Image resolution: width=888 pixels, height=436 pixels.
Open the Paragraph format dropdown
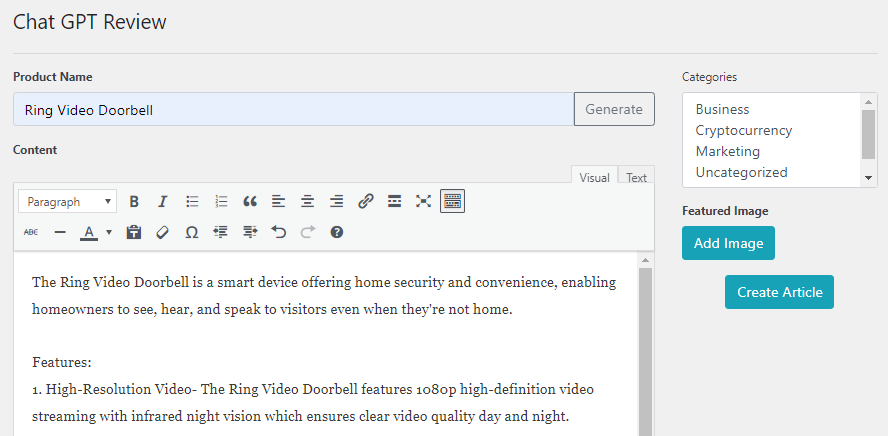(x=67, y=201)
